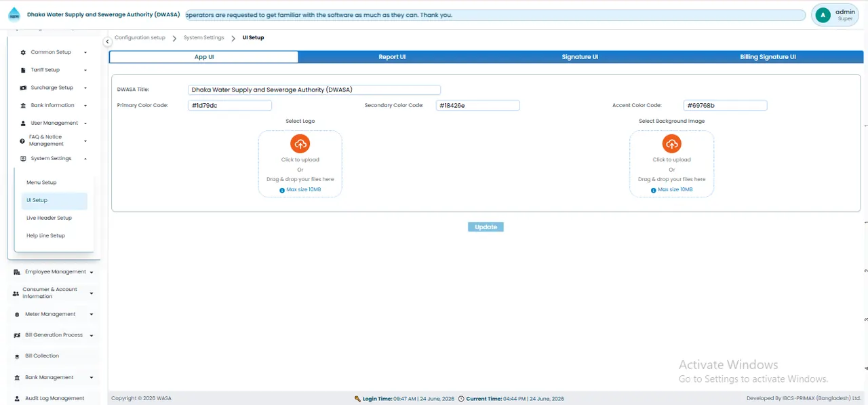Edit the Secondary Color Code field

point(477,105)
